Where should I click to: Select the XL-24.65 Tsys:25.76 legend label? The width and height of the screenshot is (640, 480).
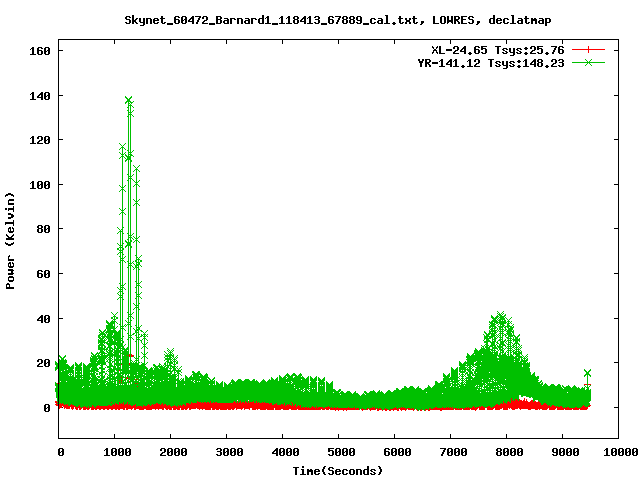(498, 50)
